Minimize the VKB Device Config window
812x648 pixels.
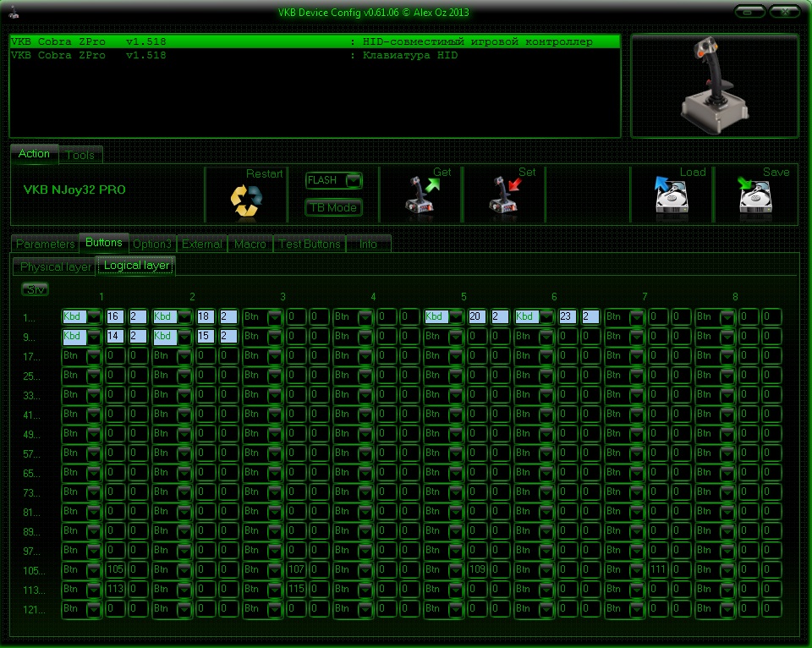(749, 11)
